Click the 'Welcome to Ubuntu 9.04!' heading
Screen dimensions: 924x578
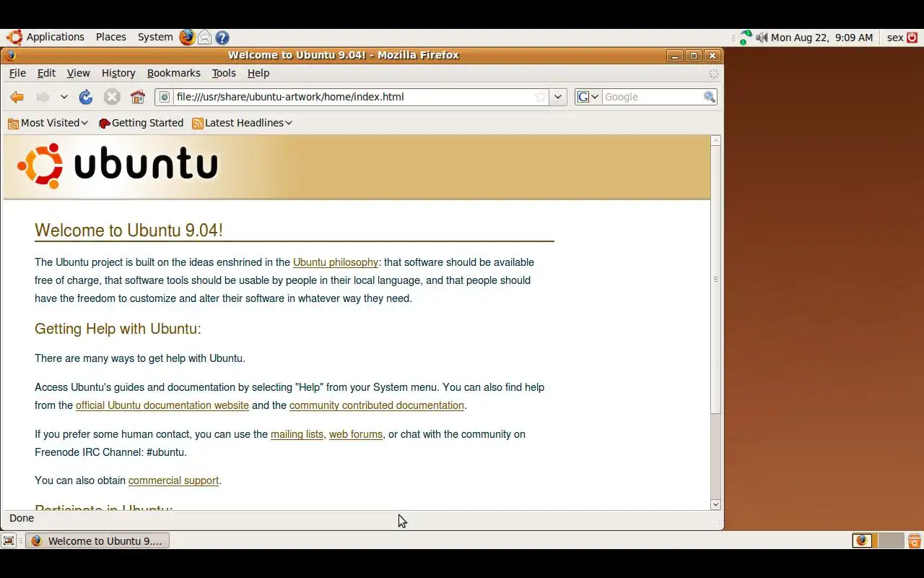tap(128, 230)
